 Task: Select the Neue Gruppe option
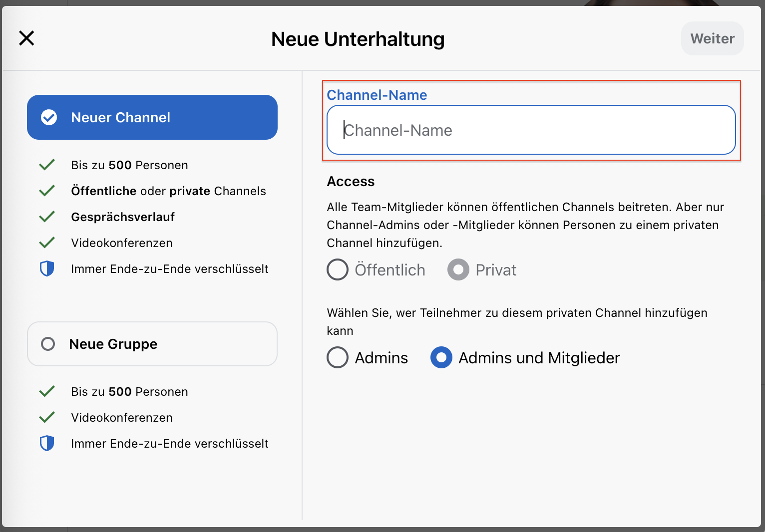(x=152, y=344)
